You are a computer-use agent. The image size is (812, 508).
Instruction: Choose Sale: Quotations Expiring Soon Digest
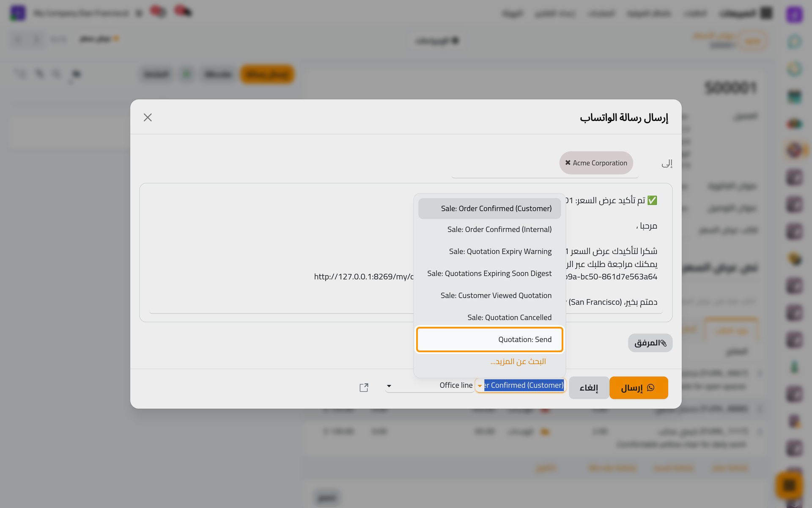[x=489, y=273]
